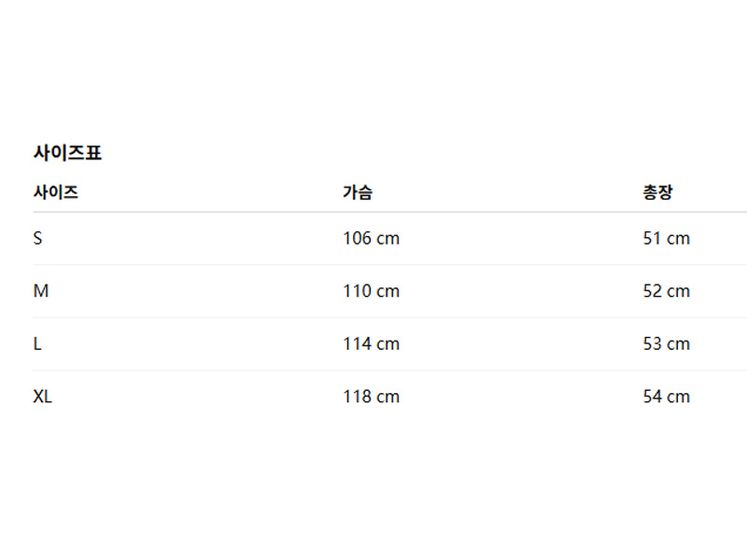This screenshot has width=747, height=560.
Task: Select the L size row label
Action: coord(37,343)
